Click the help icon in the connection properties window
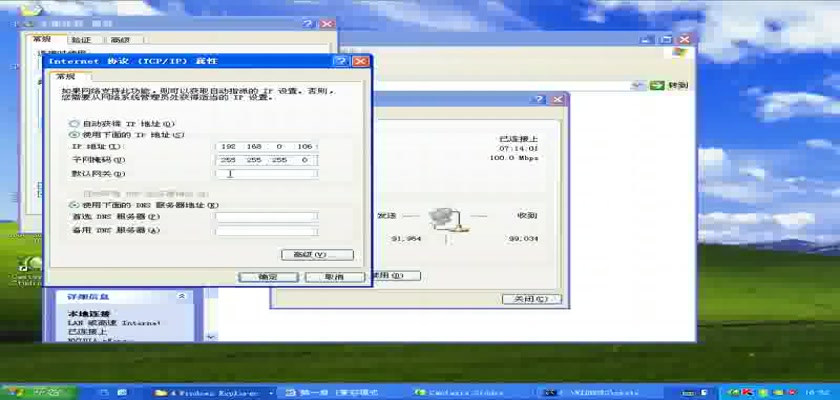840x400 pixels. click(308, 24)
